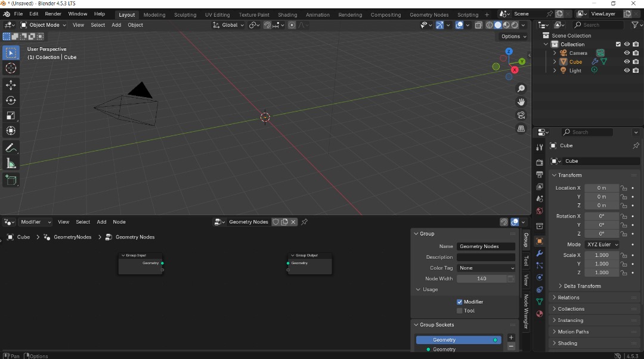This screenshot has height=359, width=644.
Task: Open the Color Tag dropdown
Action: [486, 268]
